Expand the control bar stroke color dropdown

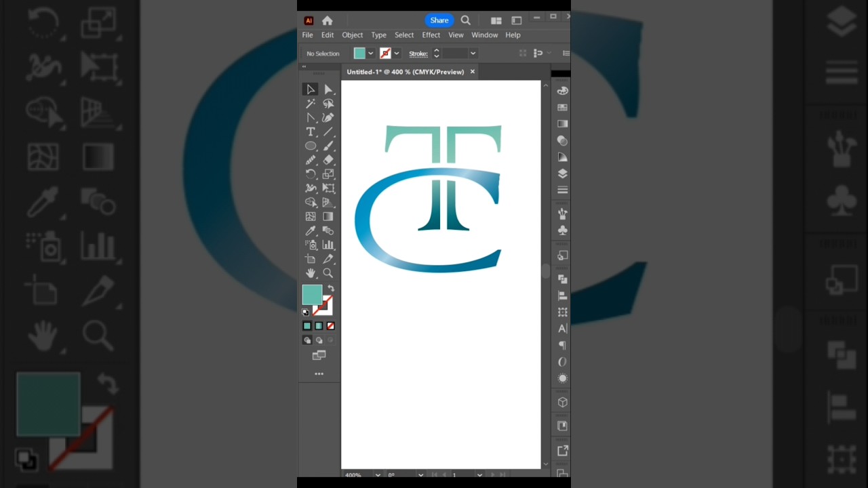tap(396, 54)
